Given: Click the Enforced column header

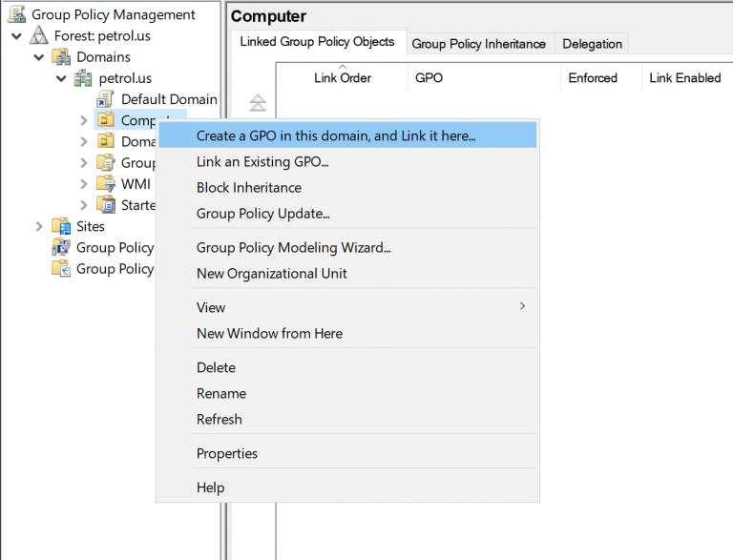Looking at the screenshot, I should (x=601, y=77).
